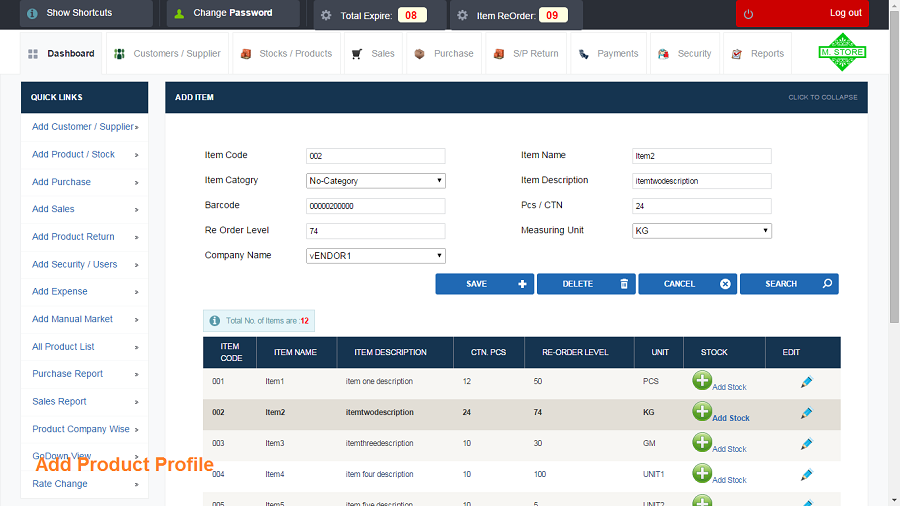900x506 pixels.
Task: Go to the Sales tab
Action: (x=373, y=53)
